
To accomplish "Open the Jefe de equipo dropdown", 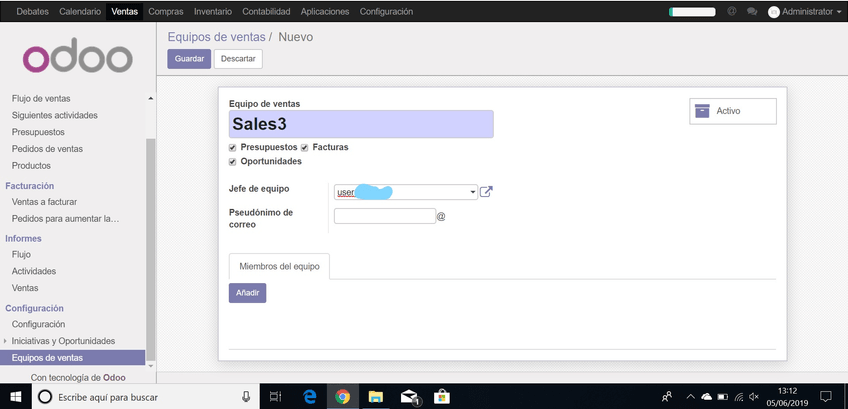I will (x=472, y=192).
